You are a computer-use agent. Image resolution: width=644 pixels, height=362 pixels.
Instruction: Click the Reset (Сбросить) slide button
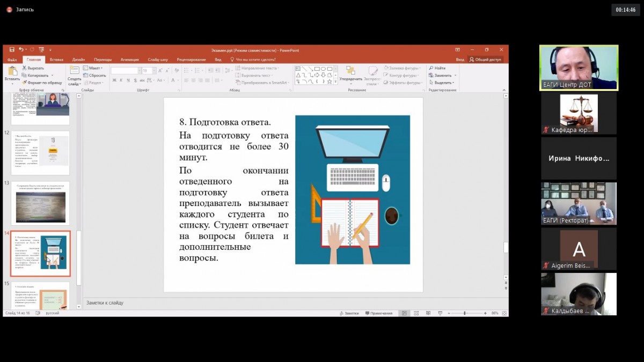(x=94, y=76)
